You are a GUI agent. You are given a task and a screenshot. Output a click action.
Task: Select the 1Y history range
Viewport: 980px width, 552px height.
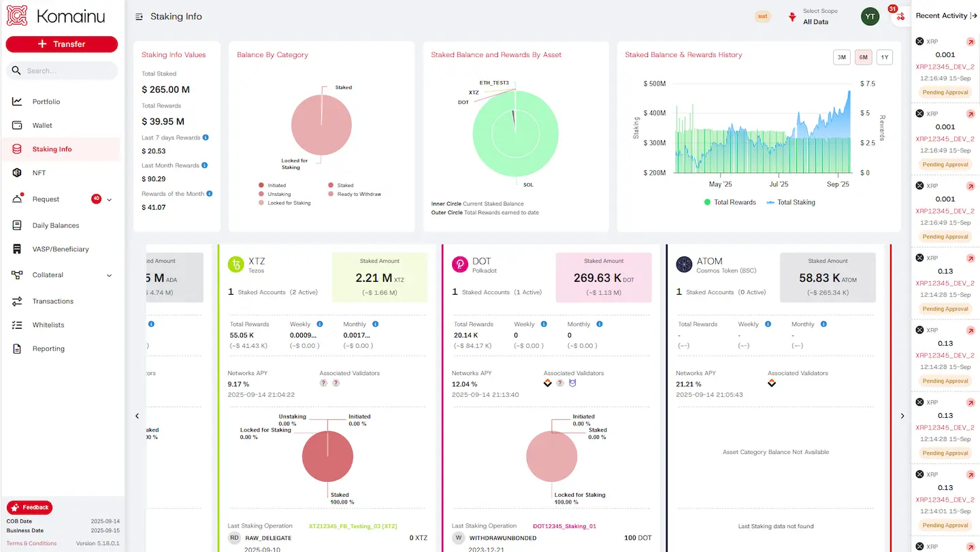[x=884, y=57]
